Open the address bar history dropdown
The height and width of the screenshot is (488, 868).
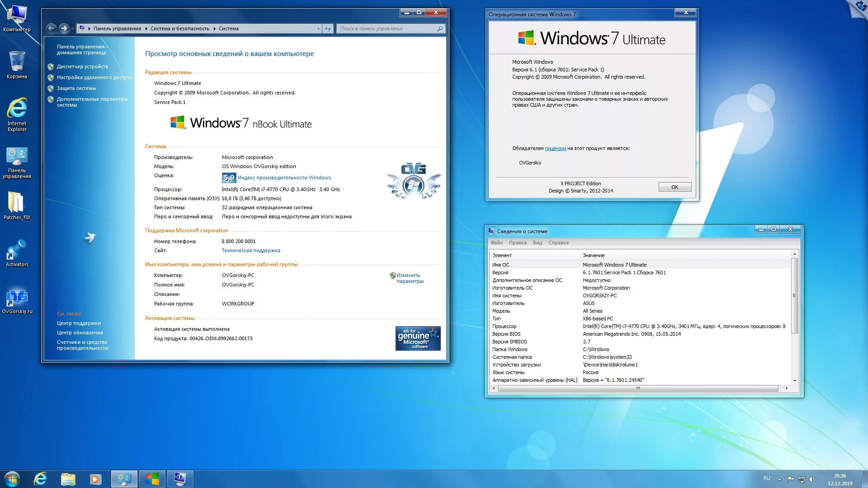pos(318,28)
